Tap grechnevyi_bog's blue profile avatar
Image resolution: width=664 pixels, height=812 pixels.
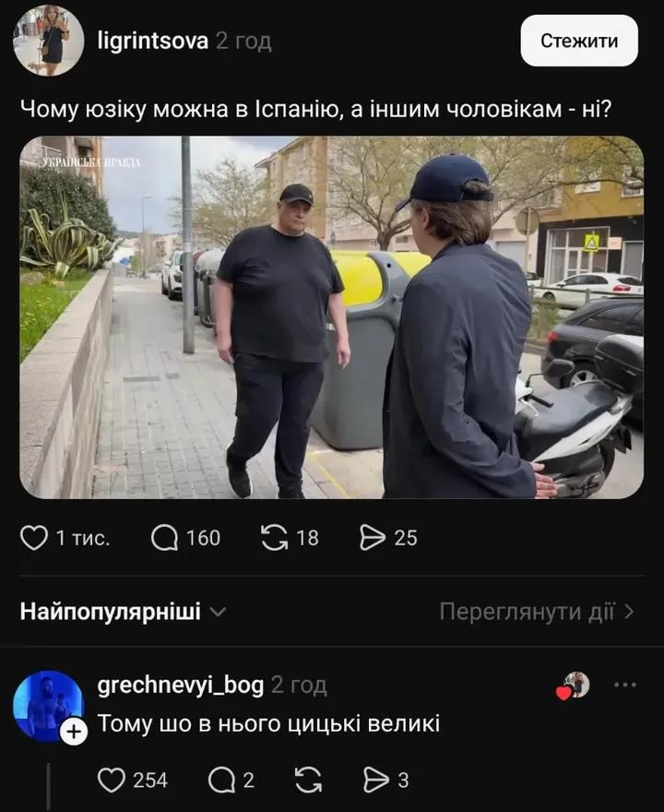tap(48, 707)
